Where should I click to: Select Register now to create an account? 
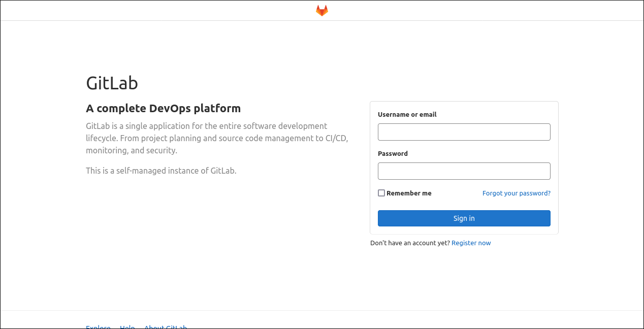tap(471, 243)
